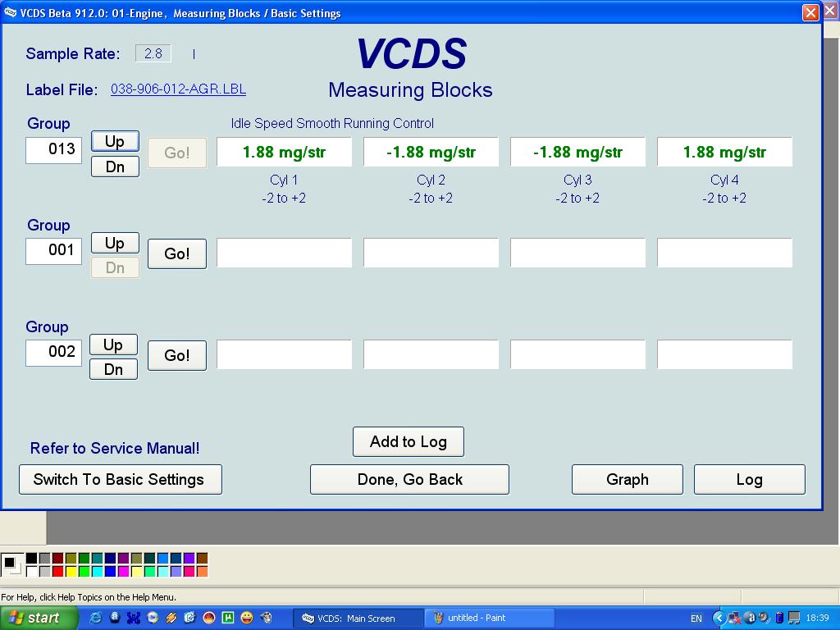This screenshot has height=630, width=840.
Task: Click Cyl 1 value 1.88 mg/str
Action: pyautogui.click(x=284, y=152)
